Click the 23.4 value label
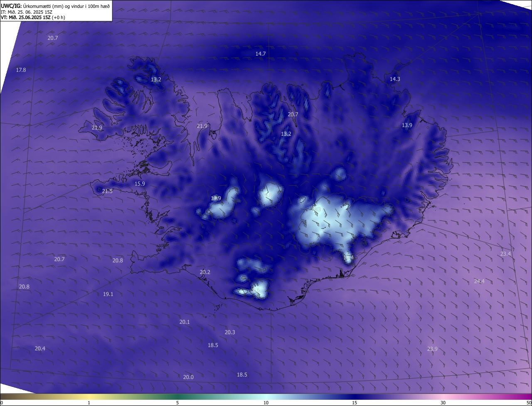 505,254
